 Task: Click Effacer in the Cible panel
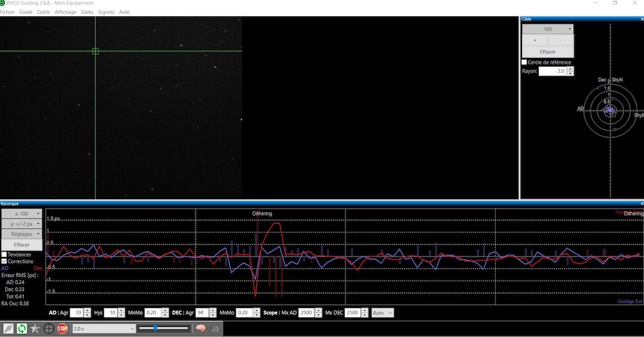pos(548,52)
